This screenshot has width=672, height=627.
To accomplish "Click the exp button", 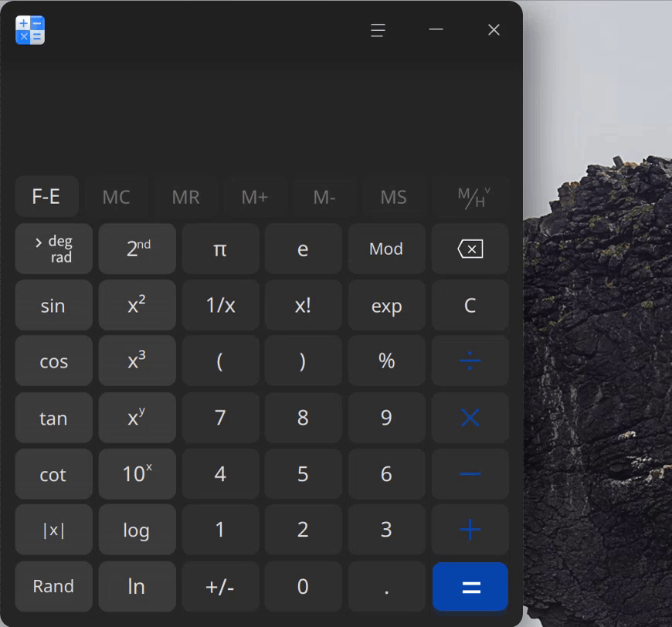I will (x=386, y=305).
